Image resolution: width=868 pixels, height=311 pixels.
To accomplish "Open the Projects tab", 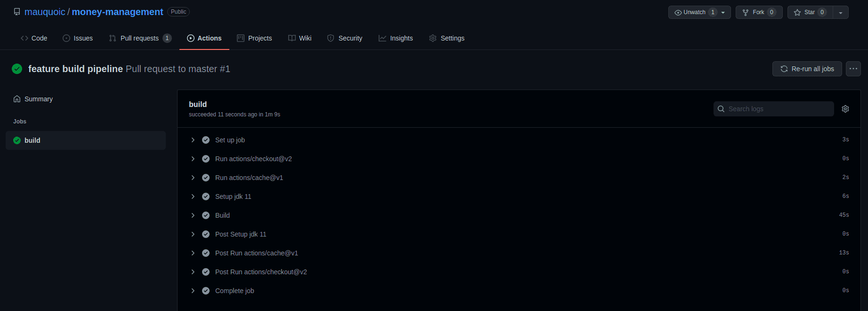I will coord(254,38).
